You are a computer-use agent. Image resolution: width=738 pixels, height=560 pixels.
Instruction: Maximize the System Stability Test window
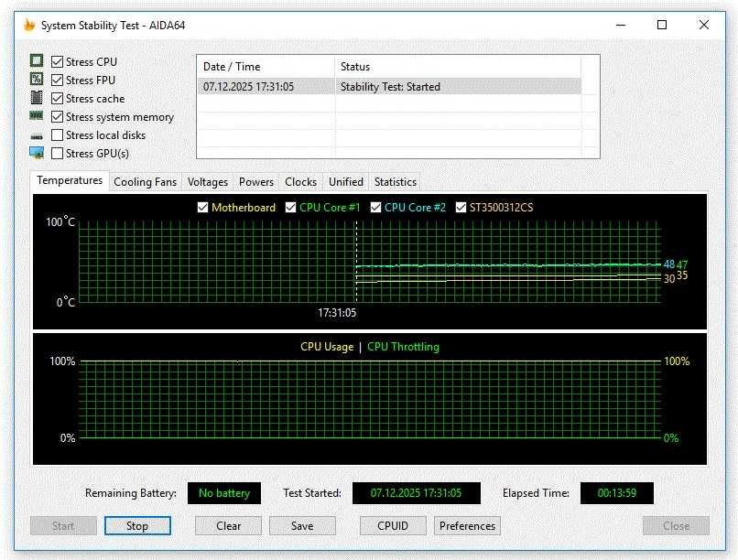click(662, 25)
